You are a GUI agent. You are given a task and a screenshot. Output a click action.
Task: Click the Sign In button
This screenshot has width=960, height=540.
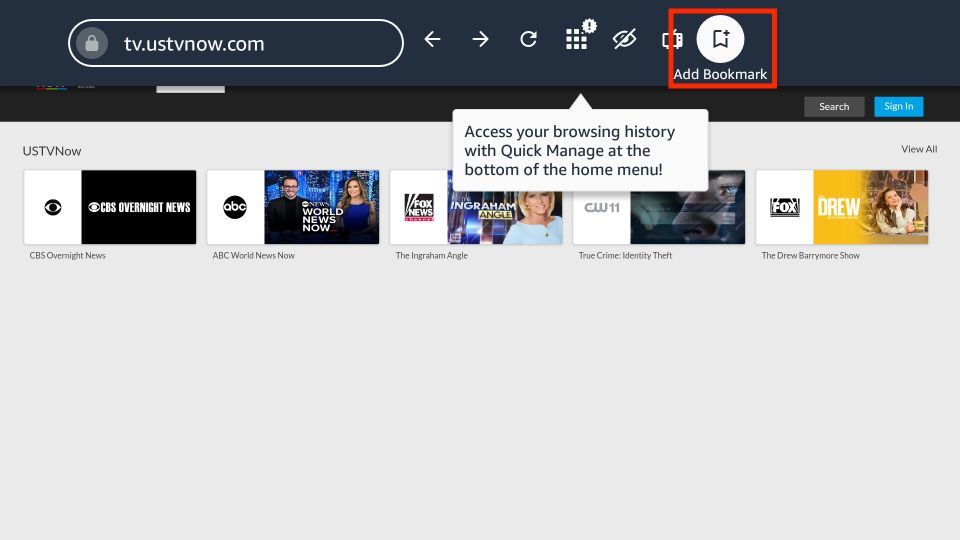point(898,107)
